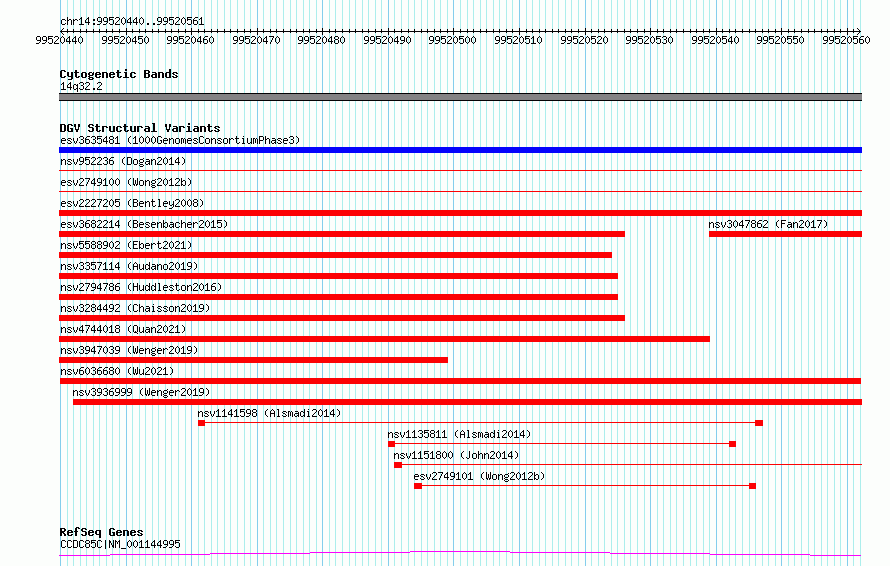Image resolution: width=890 pixels, height=566 pixels.
Task: Open nsv3936999 (Wenger2019) variant label
Action: pyautogui.click(x=141, y=392)
